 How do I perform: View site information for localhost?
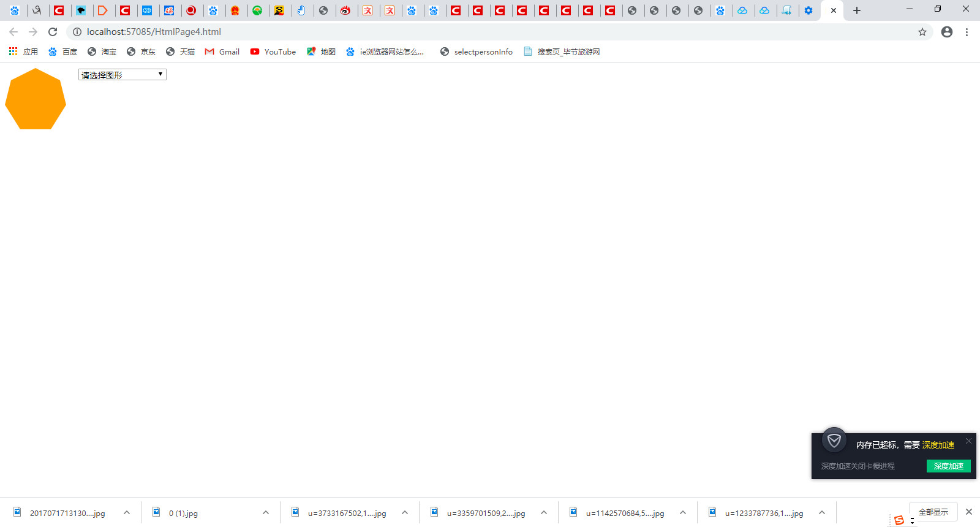77,32
